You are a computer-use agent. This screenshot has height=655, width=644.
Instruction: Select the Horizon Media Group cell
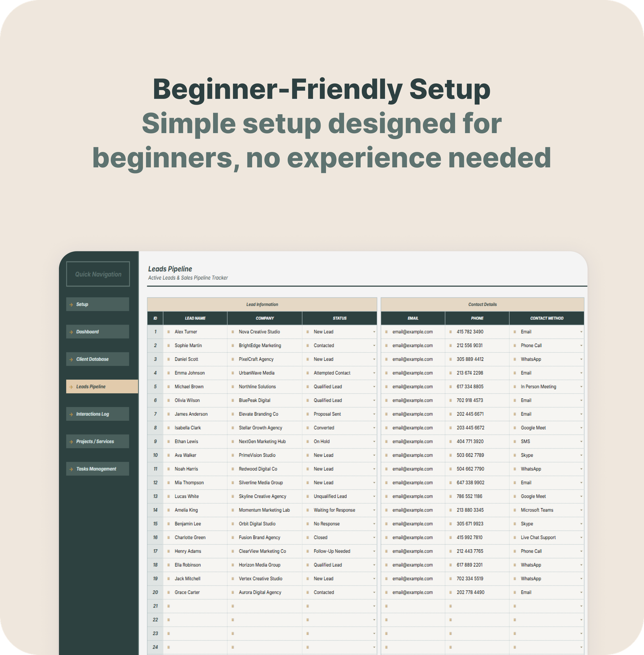pyautogui.click(x=265, y=565)
